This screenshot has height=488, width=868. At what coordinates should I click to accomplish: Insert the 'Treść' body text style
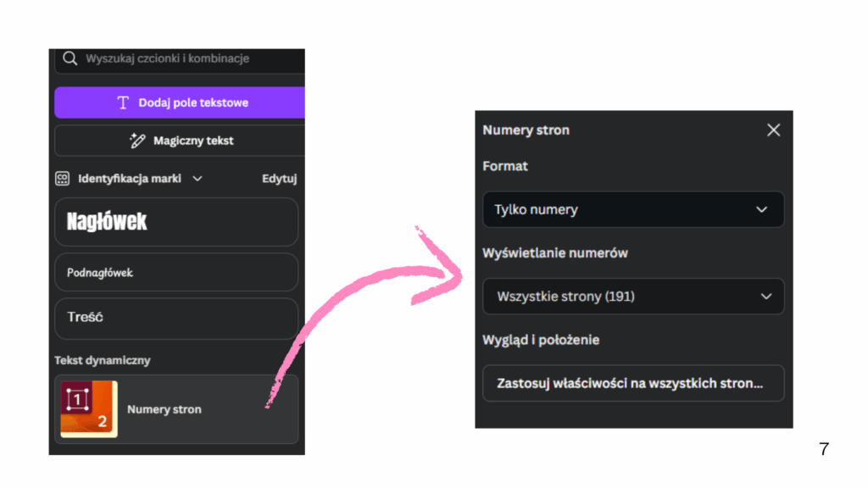click(175, 318)
